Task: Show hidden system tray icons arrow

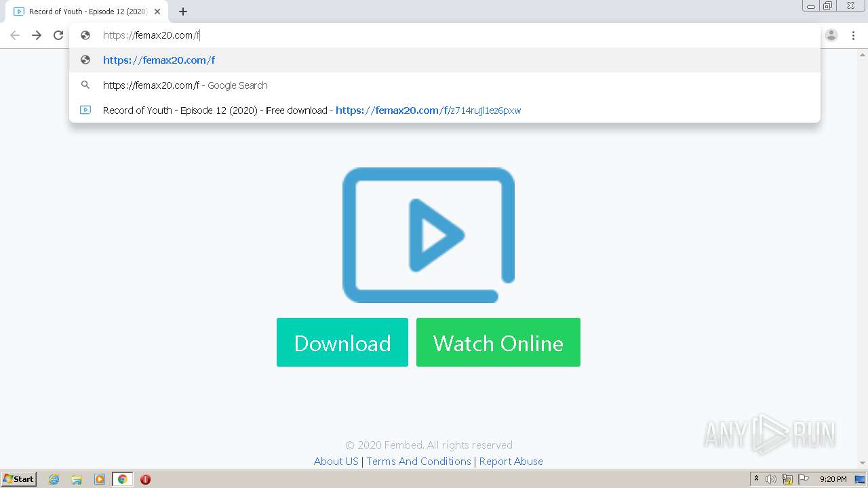Action: click(x=756, y=479)
